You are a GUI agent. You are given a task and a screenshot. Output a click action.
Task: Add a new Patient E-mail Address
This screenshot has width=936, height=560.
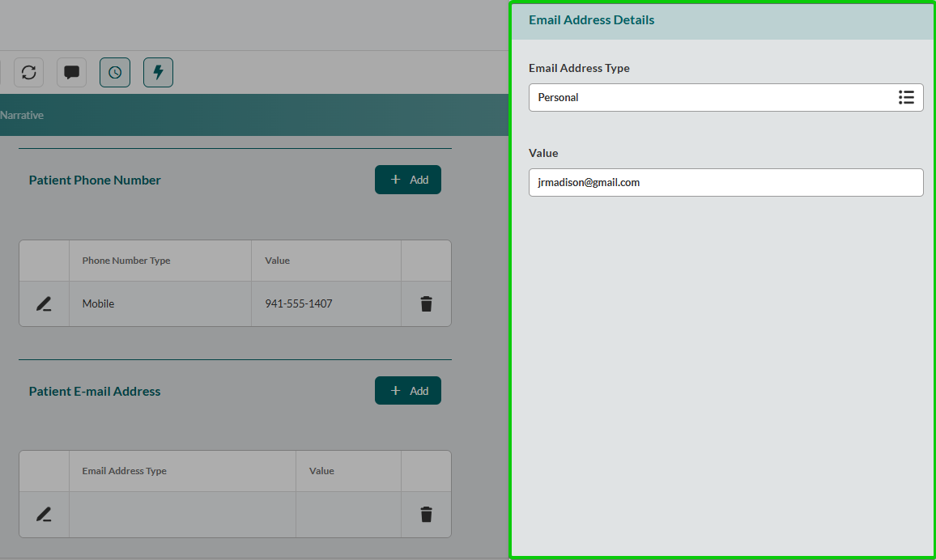click(x=408, y=391)
